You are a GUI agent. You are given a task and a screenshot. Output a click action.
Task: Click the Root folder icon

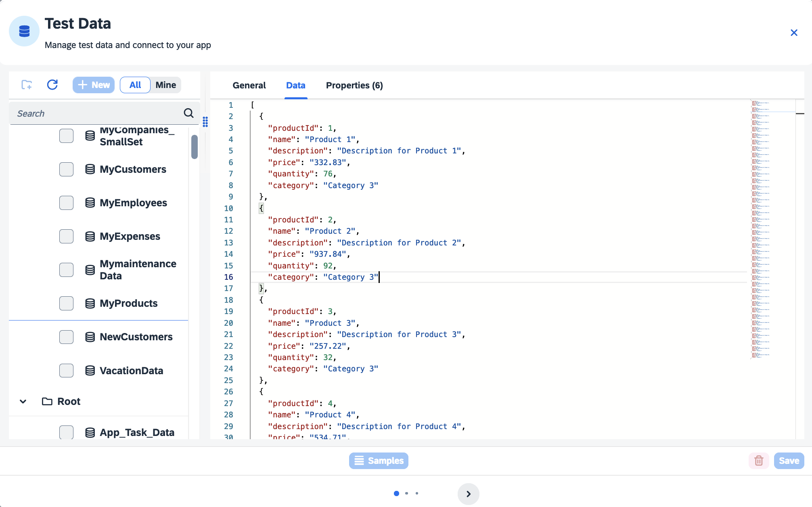47,401
